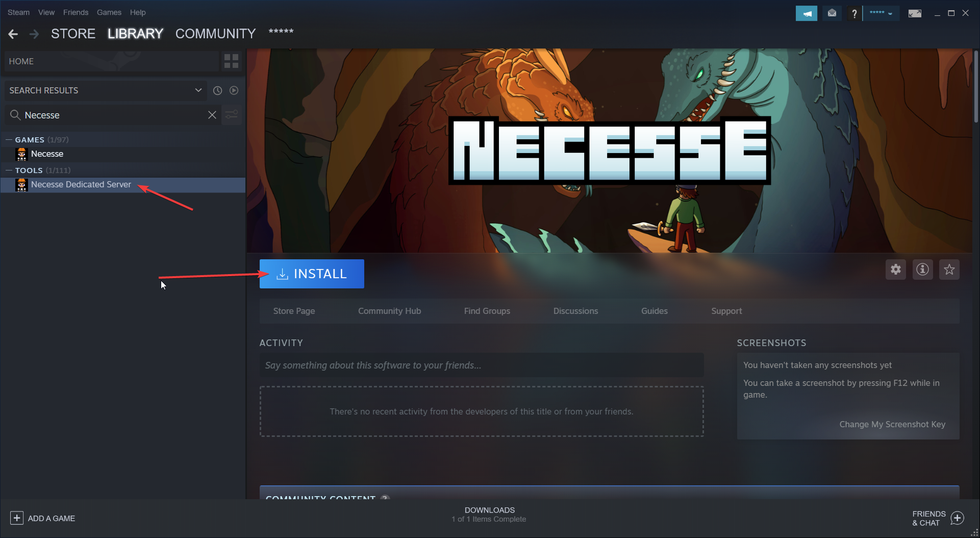Screen dimensions: 980x538
Task: Focus the library search field
Action: 112,115
